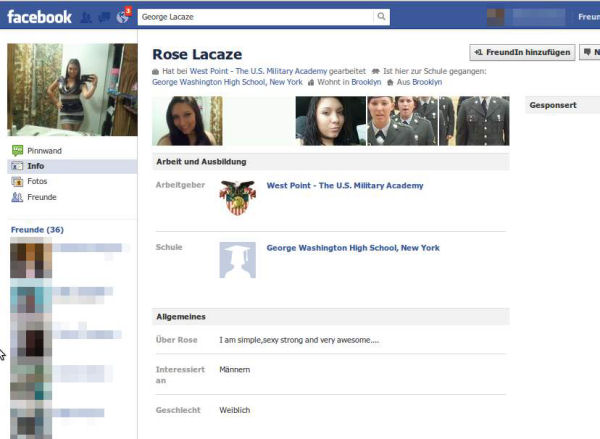Select the Allgemeines section heading

[181, 317]
